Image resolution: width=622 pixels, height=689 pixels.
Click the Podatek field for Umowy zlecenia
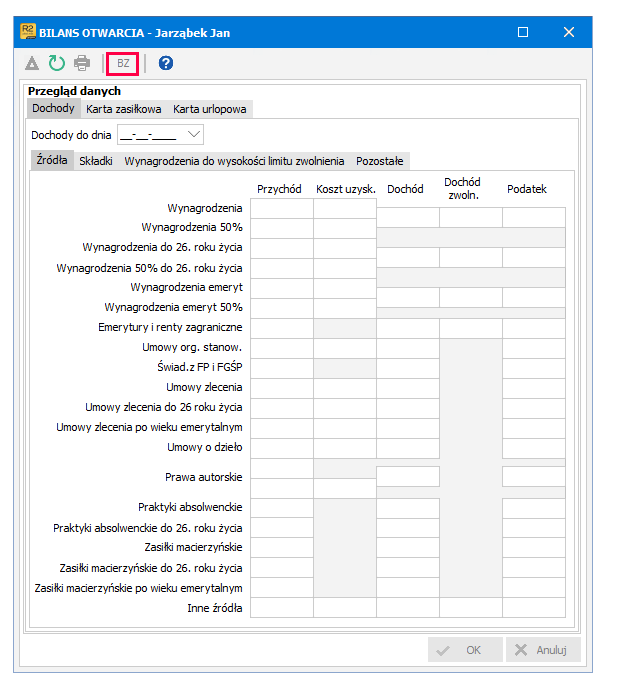[534, 388]
